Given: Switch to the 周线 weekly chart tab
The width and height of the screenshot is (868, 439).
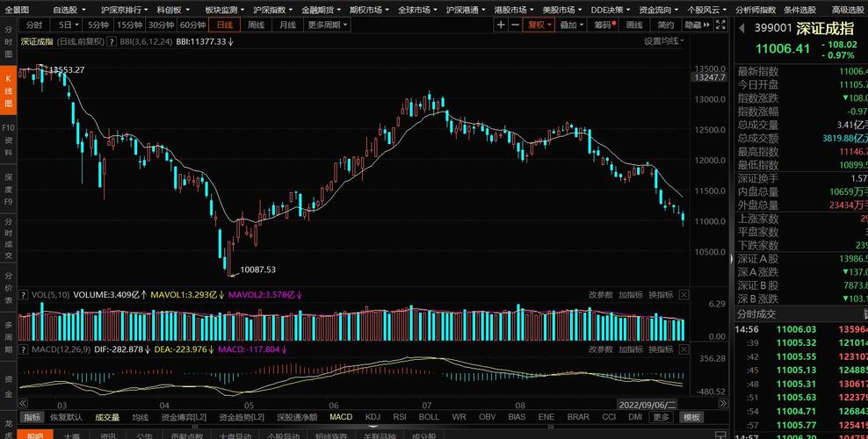Looking at the screenshot, I should (x=257, y=25).
